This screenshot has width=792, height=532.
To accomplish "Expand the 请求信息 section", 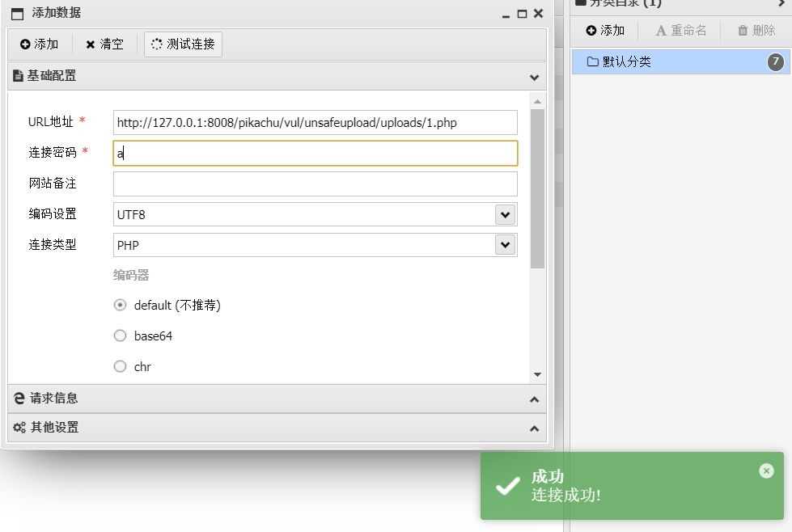I will (x=535, y=399).
